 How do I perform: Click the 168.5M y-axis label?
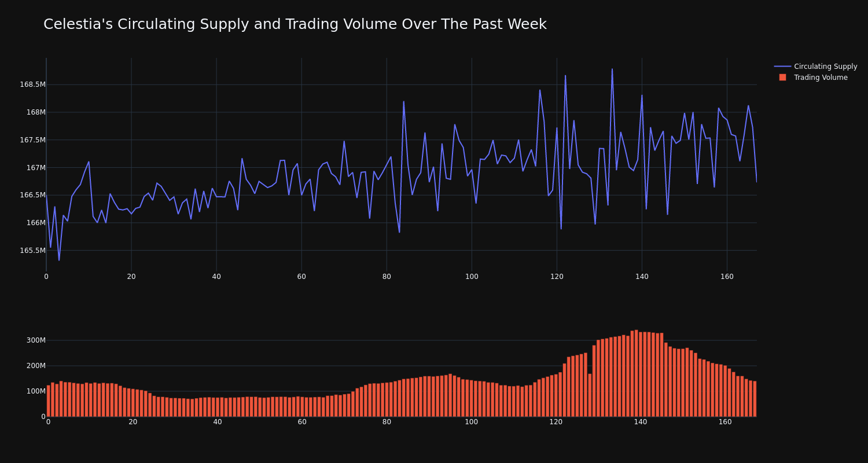[32, 84]
